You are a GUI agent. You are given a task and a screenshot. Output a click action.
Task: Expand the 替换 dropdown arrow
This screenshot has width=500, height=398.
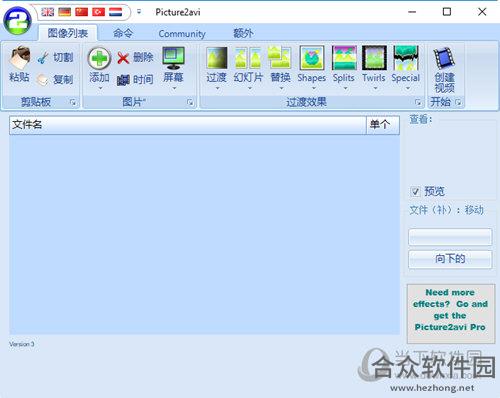pyautogui.click(x=281, y=88)
